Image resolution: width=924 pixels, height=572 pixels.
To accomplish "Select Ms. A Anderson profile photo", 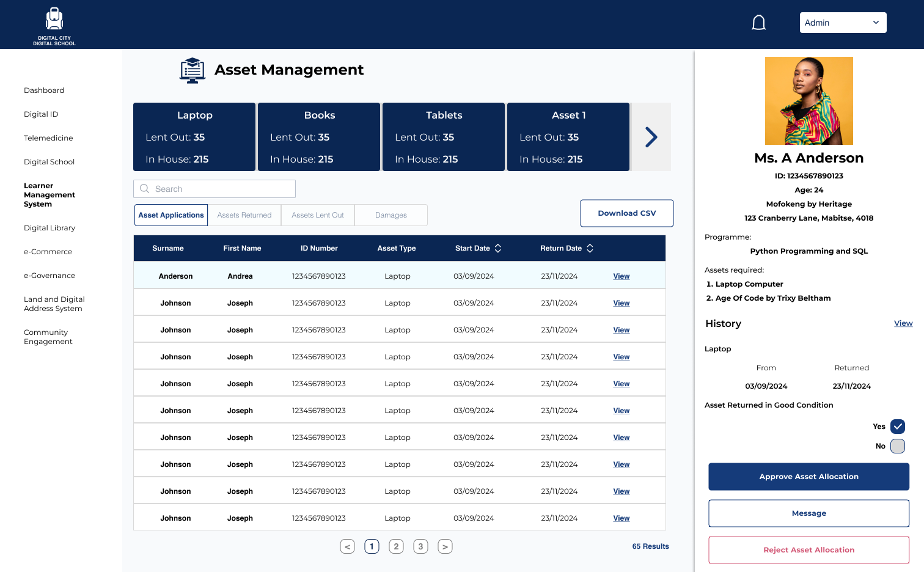I will pos(809,101).
